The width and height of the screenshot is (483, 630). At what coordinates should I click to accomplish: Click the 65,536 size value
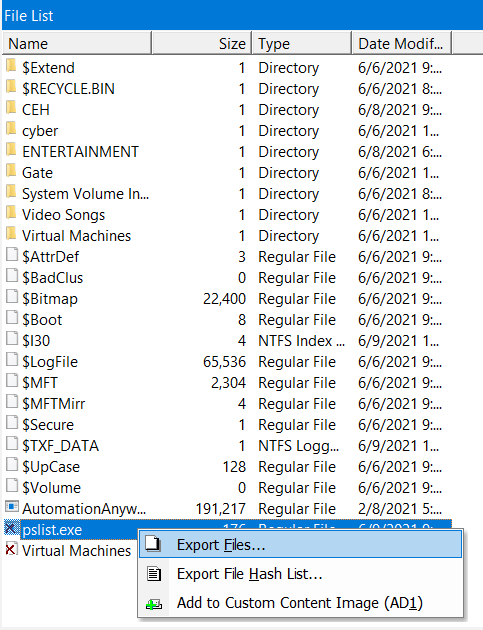[x=224, y=362]
